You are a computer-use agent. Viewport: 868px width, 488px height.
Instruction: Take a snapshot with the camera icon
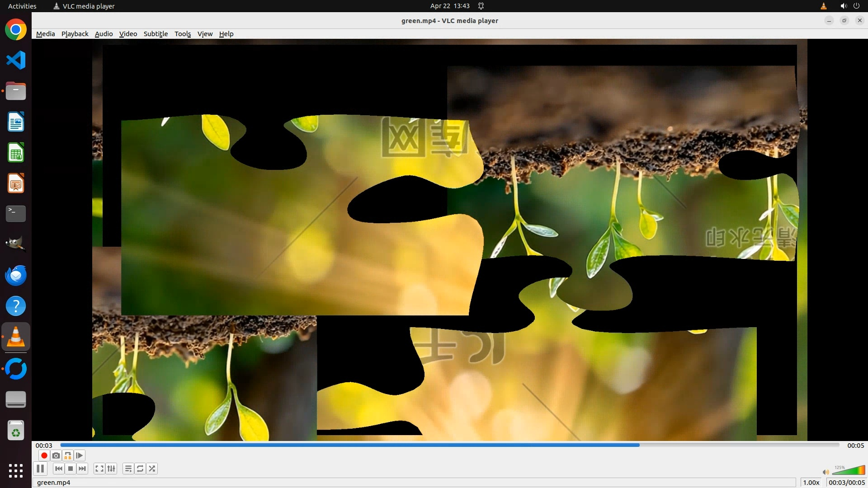click(x=56, y=455)
